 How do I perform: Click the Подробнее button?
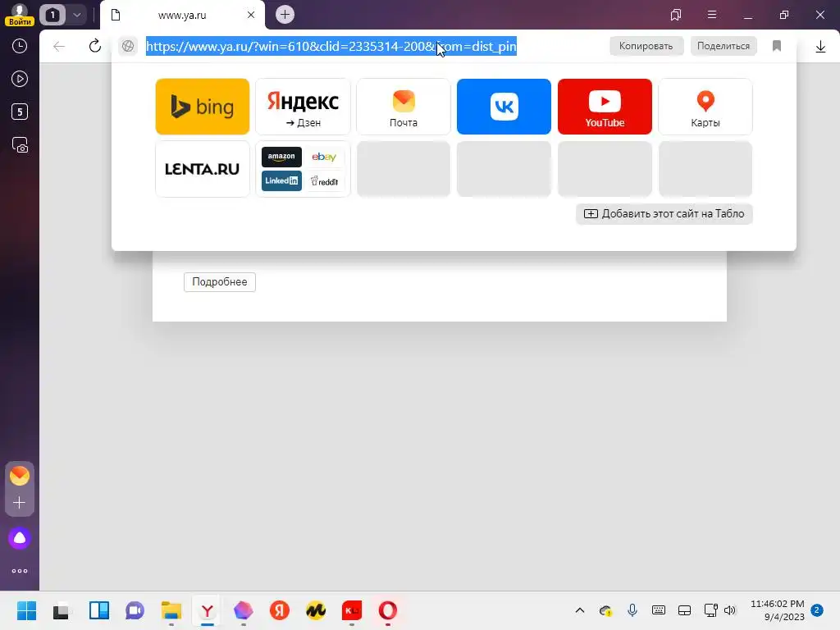pyautogui.click(x=220, y=282)
